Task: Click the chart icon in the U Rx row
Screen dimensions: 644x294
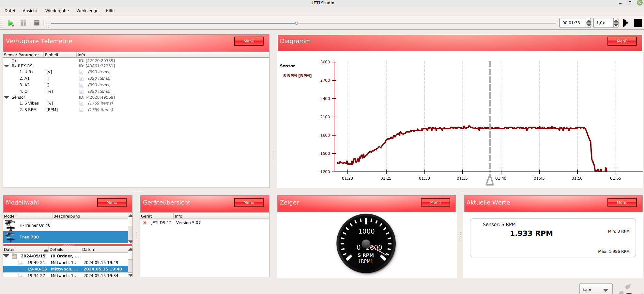Action: click(82, 72)
